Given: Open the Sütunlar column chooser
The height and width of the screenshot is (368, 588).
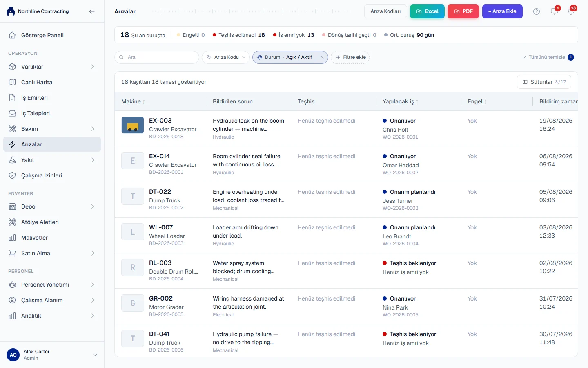Looking at the screenshot, I should coord(544,82).
